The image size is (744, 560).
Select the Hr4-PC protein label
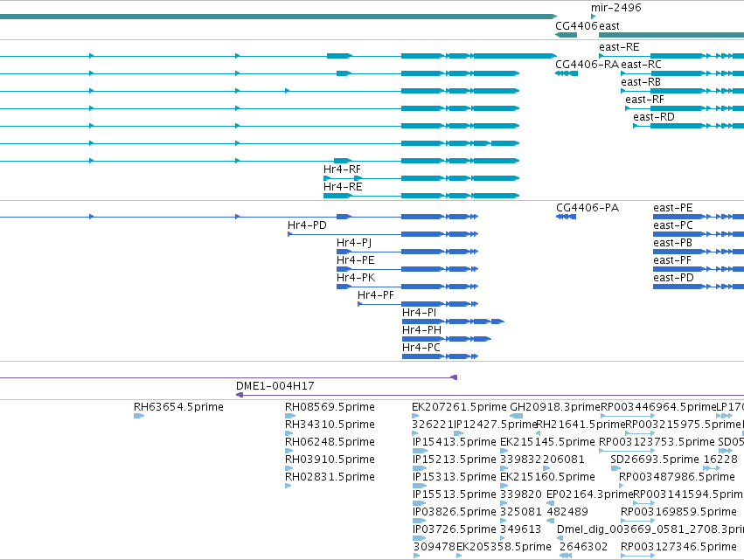click(x=421, y=348)
